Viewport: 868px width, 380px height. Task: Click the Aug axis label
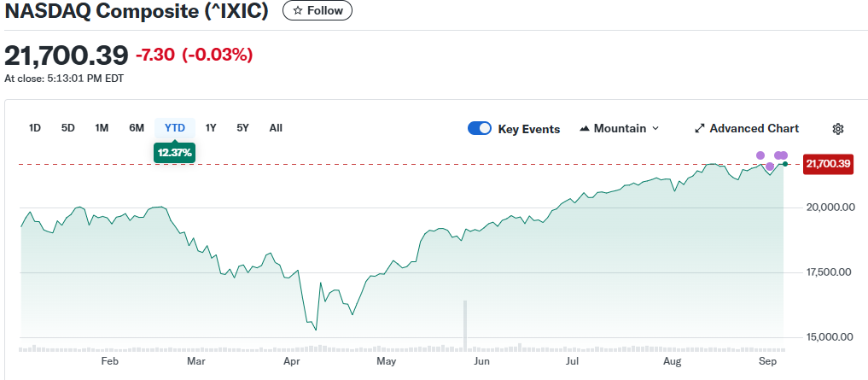672,362
